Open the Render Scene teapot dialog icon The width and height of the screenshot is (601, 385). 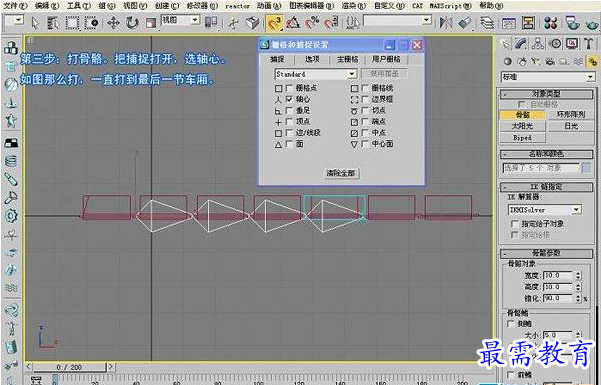[573, 23]
